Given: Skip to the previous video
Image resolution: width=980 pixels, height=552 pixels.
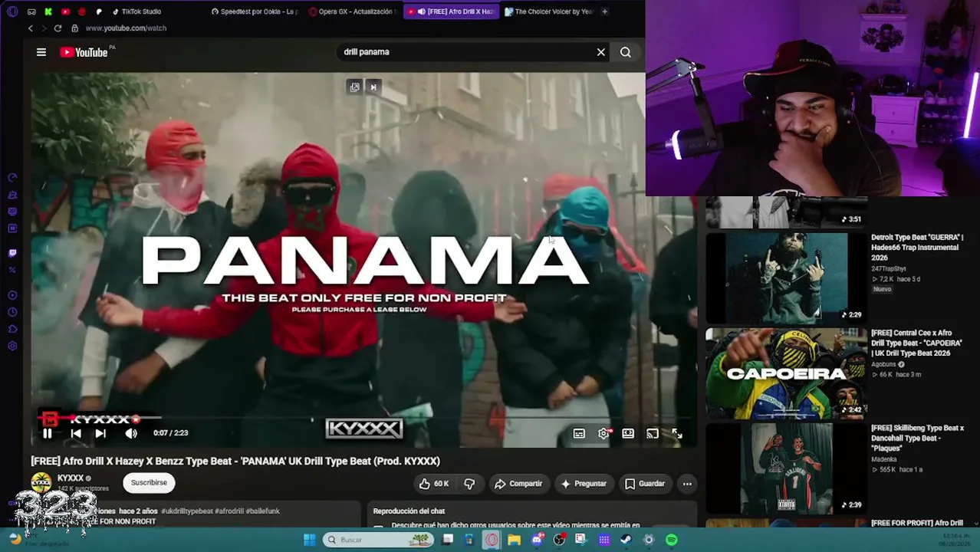Looking at the screenshot, I should (76, 433).
